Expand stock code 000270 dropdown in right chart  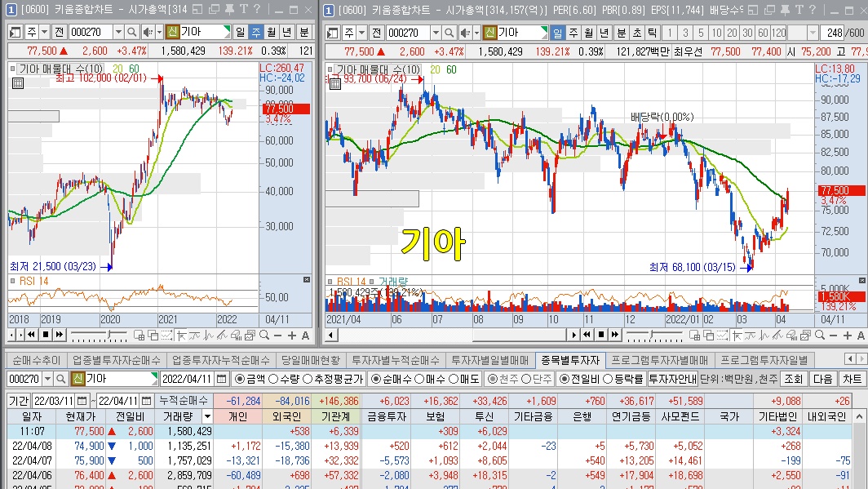436,33
